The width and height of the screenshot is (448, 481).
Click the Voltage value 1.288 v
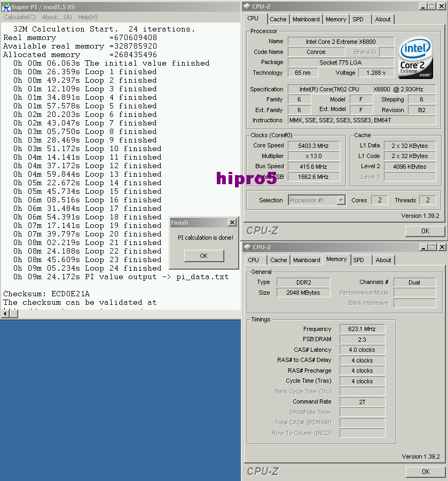click(x=376, y=73)
